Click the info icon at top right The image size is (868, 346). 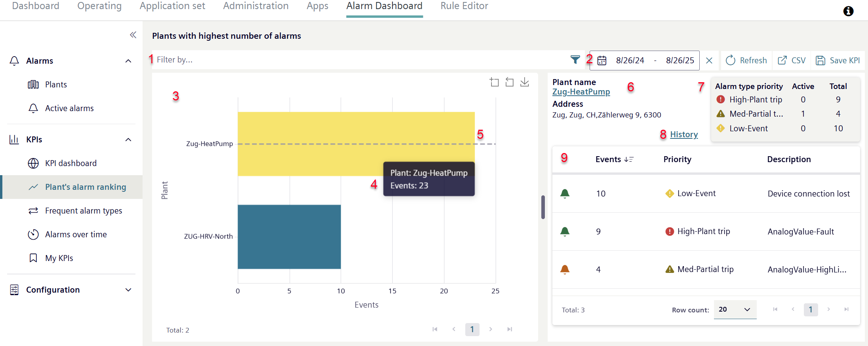[848, 11]
